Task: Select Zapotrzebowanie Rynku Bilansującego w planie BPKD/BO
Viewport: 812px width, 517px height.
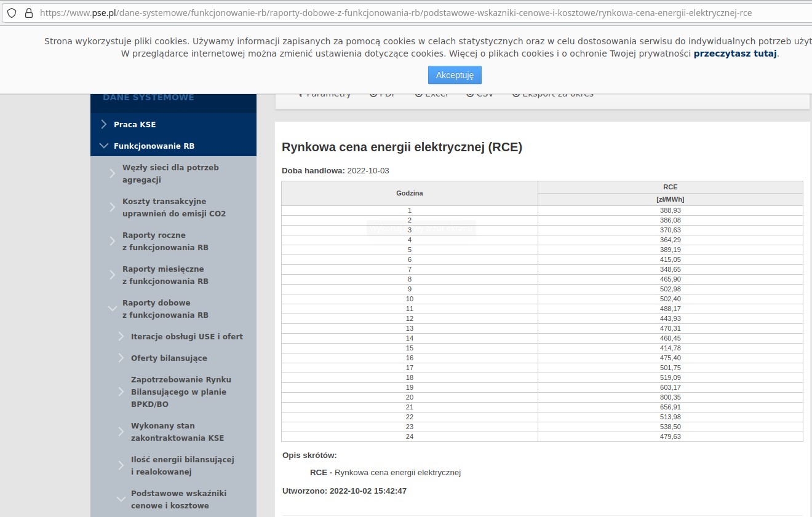Action: pyautogui.click(x=181, y=392)
